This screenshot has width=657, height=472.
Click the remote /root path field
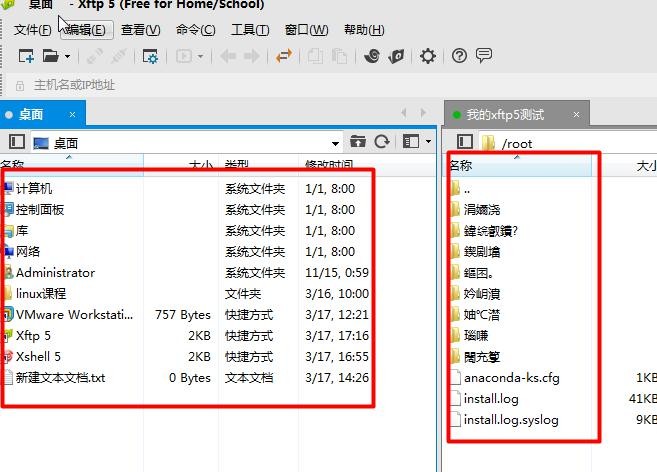[569, 143]
